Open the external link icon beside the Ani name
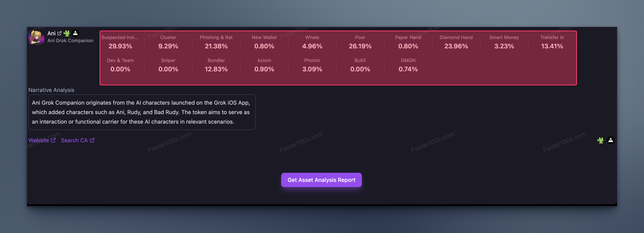The height and width of the screenshot is (233, 644). click(x=59, y=33)
